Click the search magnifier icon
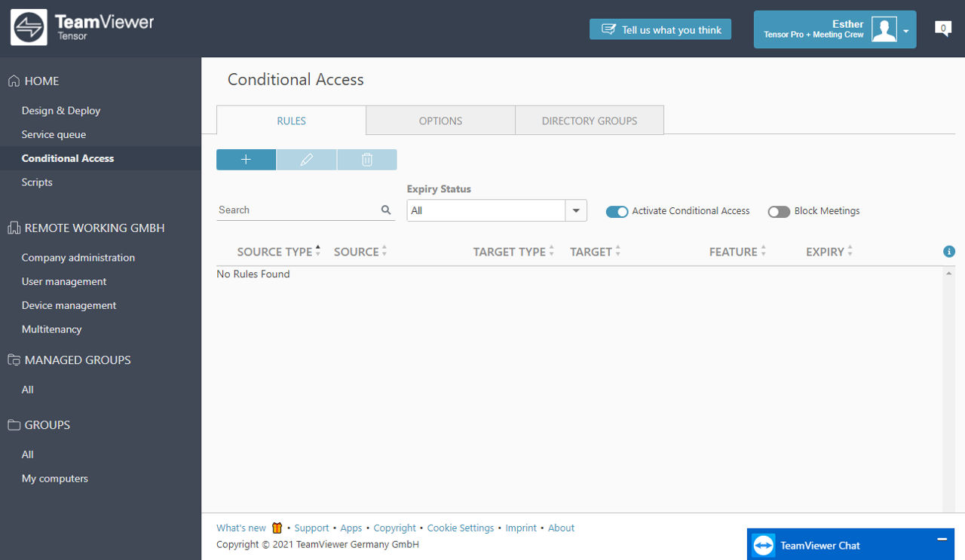Screen dimensions: 965x560 tap(386, 210)
